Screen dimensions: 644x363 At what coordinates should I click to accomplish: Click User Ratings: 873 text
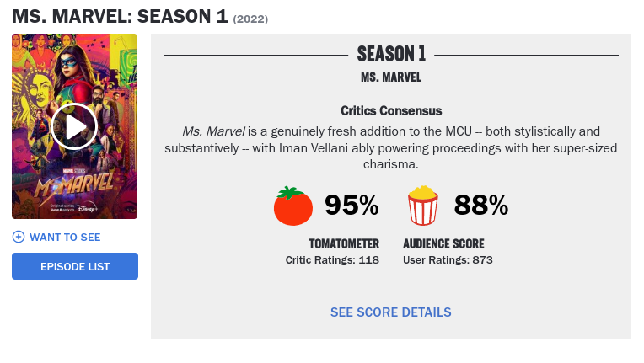(x=448, y=260)
